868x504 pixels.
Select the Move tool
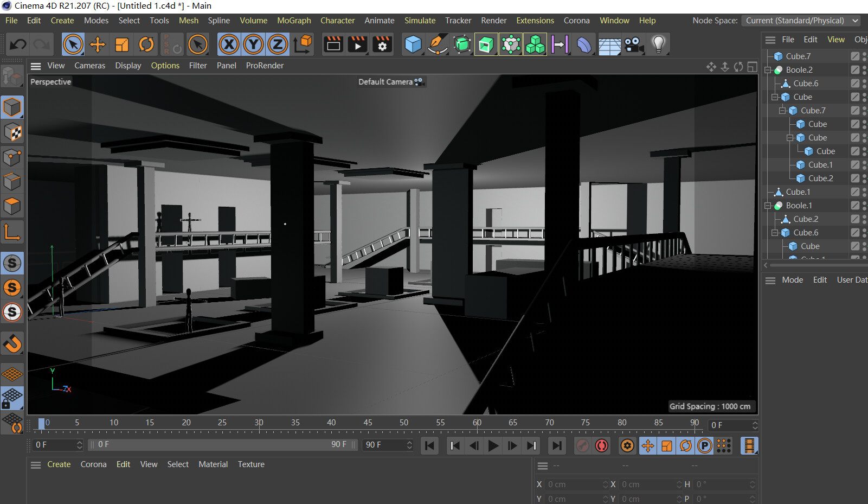click(98, 44)
